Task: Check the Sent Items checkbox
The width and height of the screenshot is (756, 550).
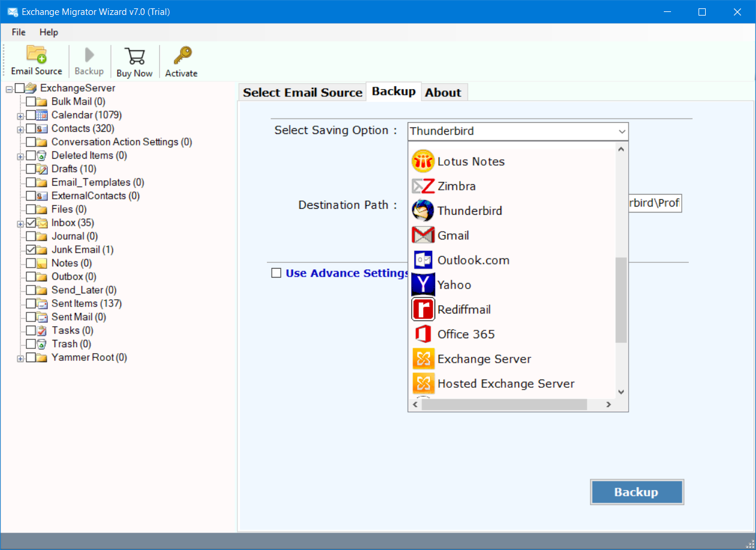Action: click(31, 303)
